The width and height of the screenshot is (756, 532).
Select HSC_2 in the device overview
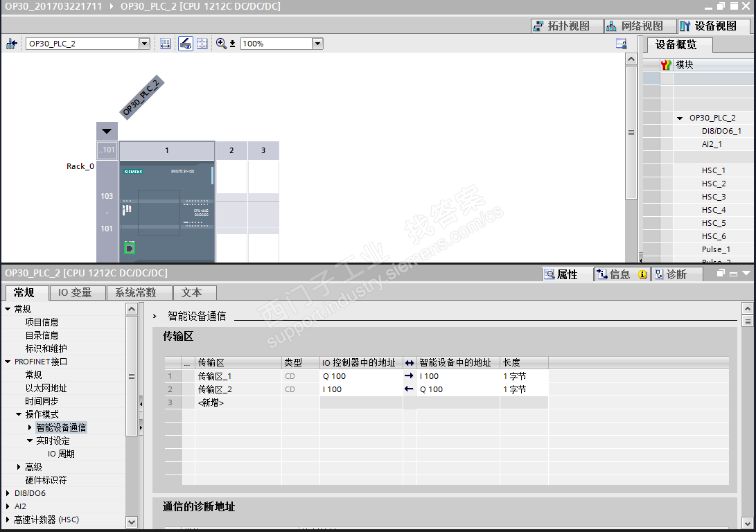[714, 184]
